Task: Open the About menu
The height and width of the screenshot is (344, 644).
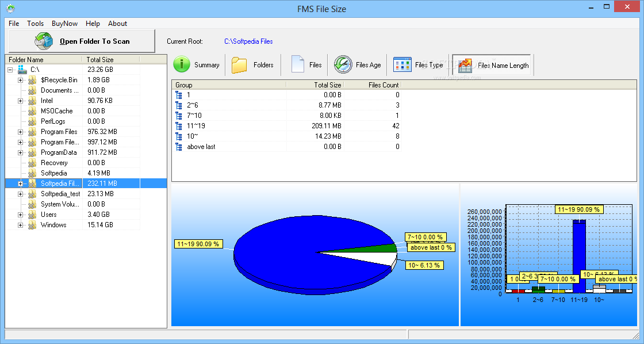Action: coord(117,24)
